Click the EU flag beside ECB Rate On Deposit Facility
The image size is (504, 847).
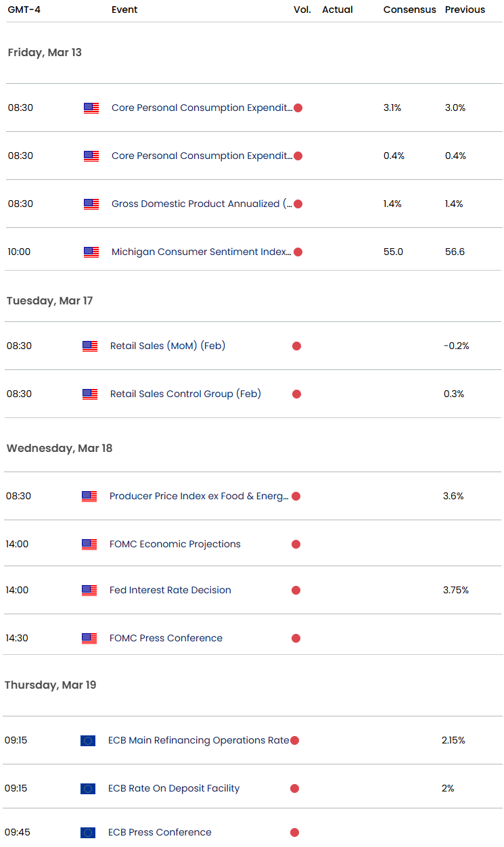pyautogui.click(x=88, y=789)
